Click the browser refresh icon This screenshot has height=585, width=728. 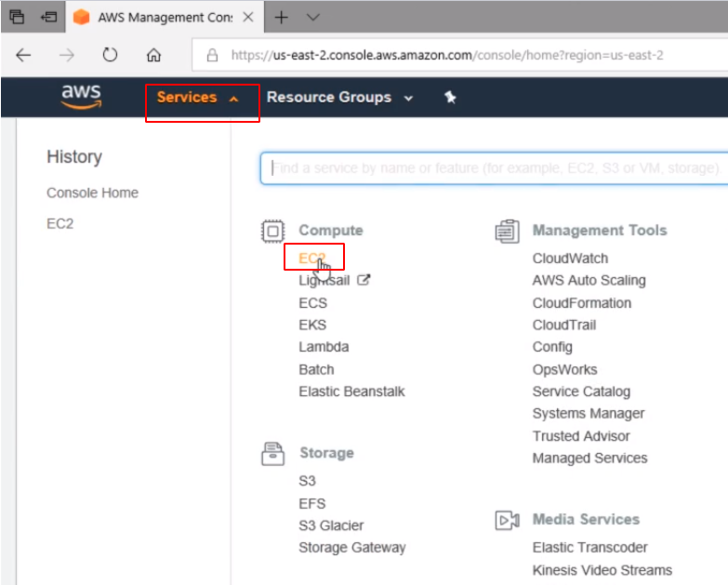pos(110,55)
